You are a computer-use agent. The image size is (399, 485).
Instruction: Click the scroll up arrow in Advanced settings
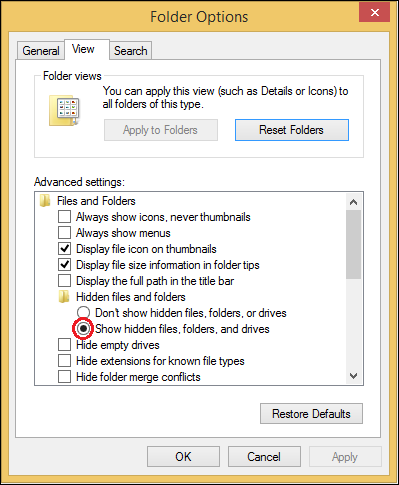pyautogui.click(x=353, y=202)
